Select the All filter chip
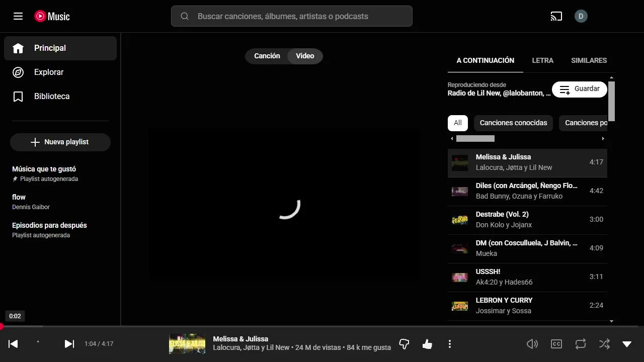Viewport: 644px width, 362px height. click(x=458, y=123)
